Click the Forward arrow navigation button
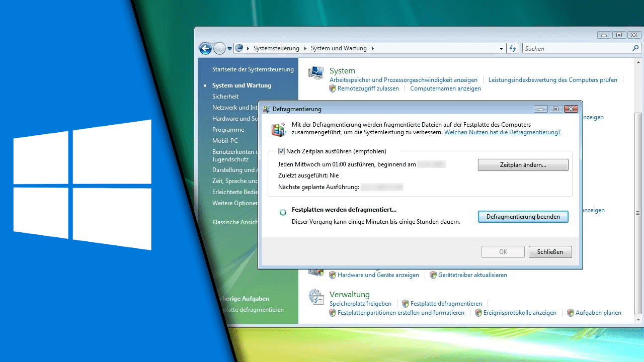 pyautogui.click(x=219, y=48)
